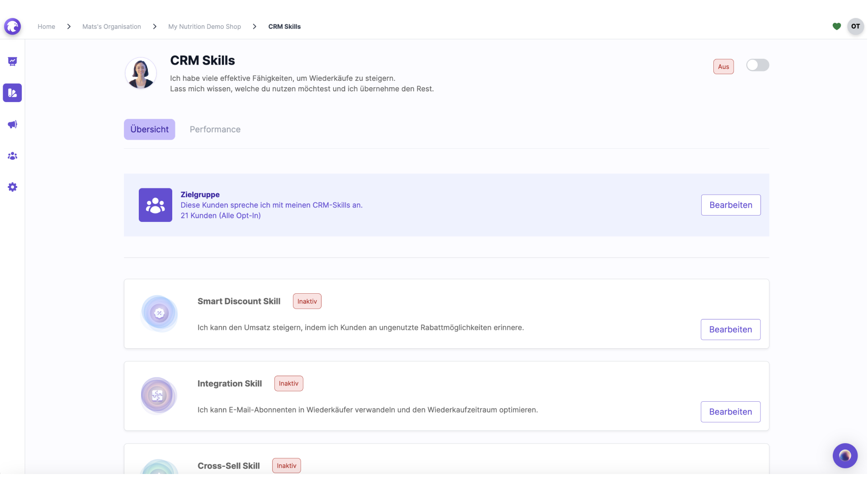Click the app logo in top-left corner
The image size is (868, 488).
[x=13, y=26]
